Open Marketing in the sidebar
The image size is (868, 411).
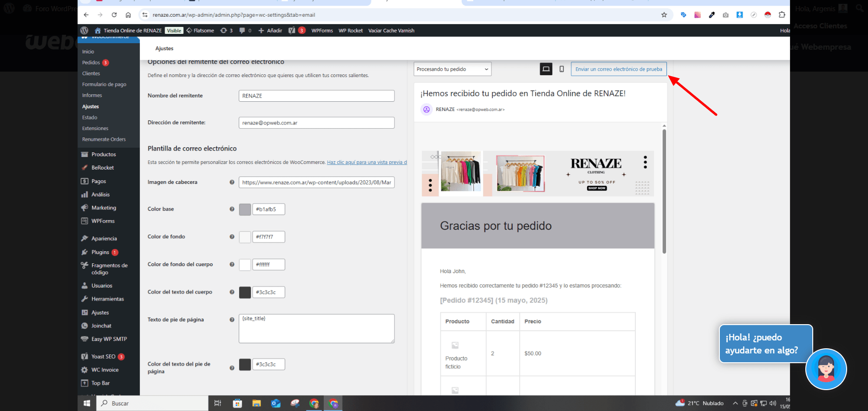pos(104,208)
